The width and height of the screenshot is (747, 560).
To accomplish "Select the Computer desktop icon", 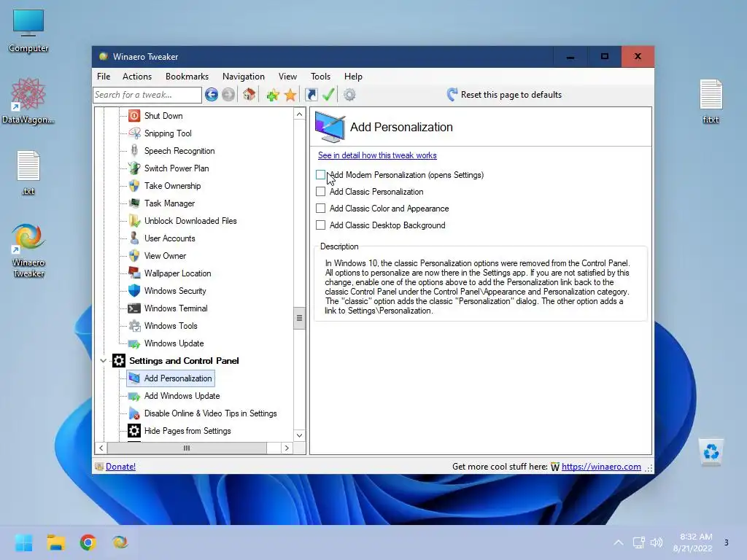I will click(x=28, y=31).
